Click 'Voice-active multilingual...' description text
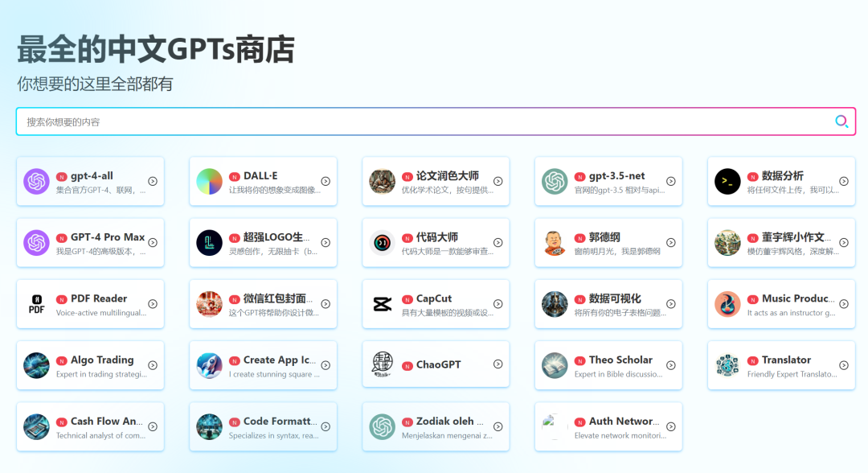Image resolution: width=868 pixels, height=473 pixels. (101, 313)
